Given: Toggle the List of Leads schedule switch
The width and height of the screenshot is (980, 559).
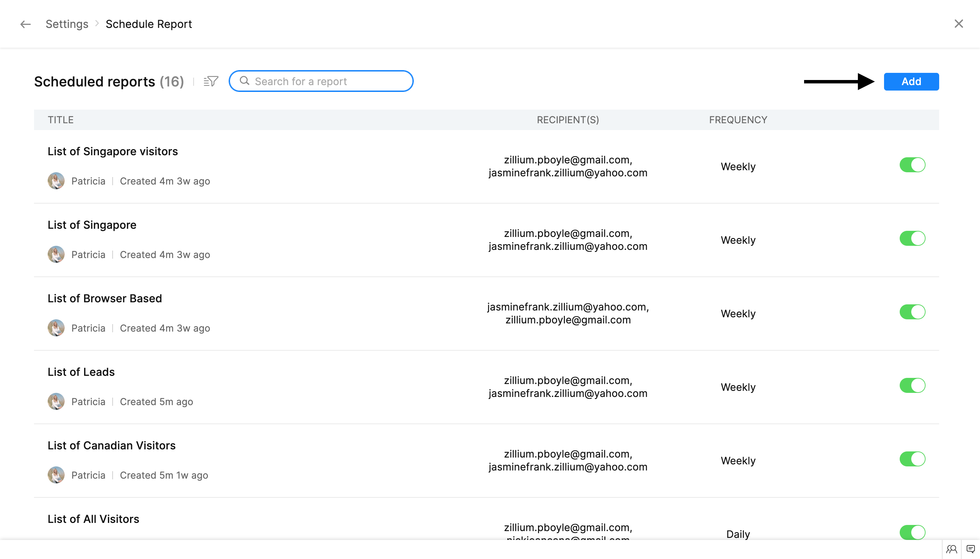Looking at the screenshot, I should click(912, 385).
